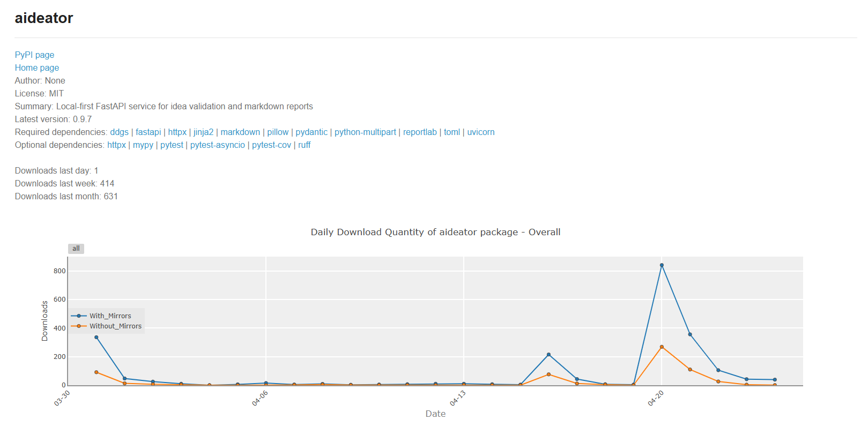Click the With_Mirrors peak point at 04-20
868x427 pixels.
(x=662, y=265)
